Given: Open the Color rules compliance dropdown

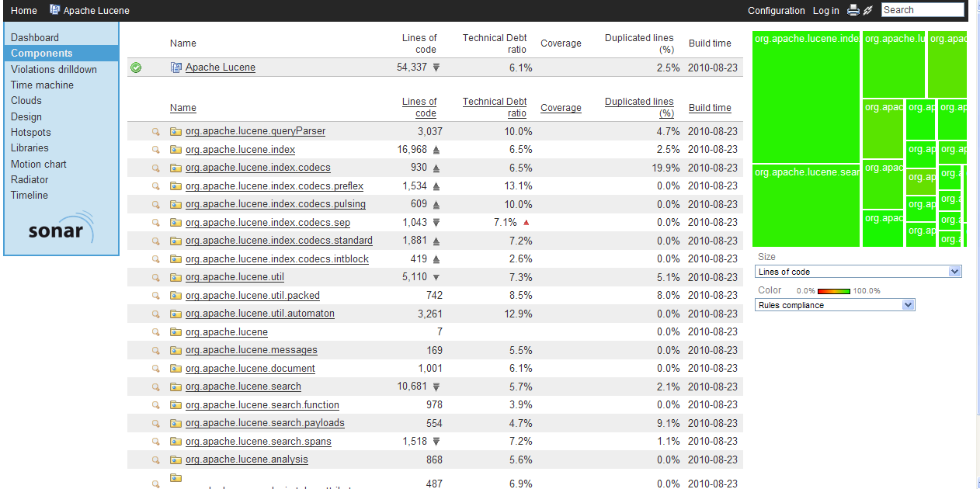Looking at the screenshot, I should tap(835, 305).
